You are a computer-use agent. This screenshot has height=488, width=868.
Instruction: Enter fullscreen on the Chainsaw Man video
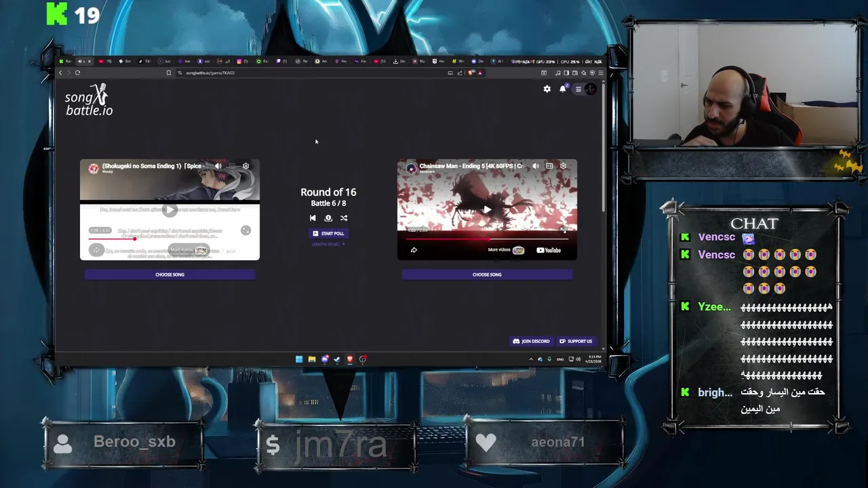(563, 230)
